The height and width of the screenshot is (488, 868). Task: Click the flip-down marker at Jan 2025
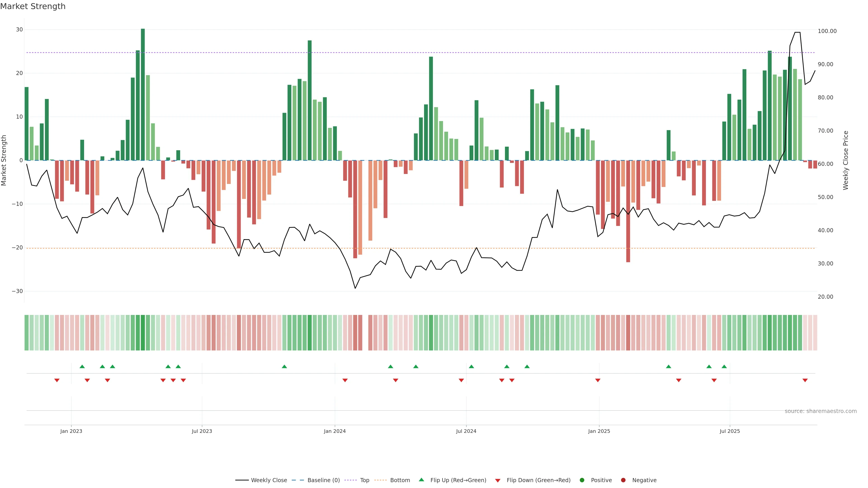(x=598, y=380)
